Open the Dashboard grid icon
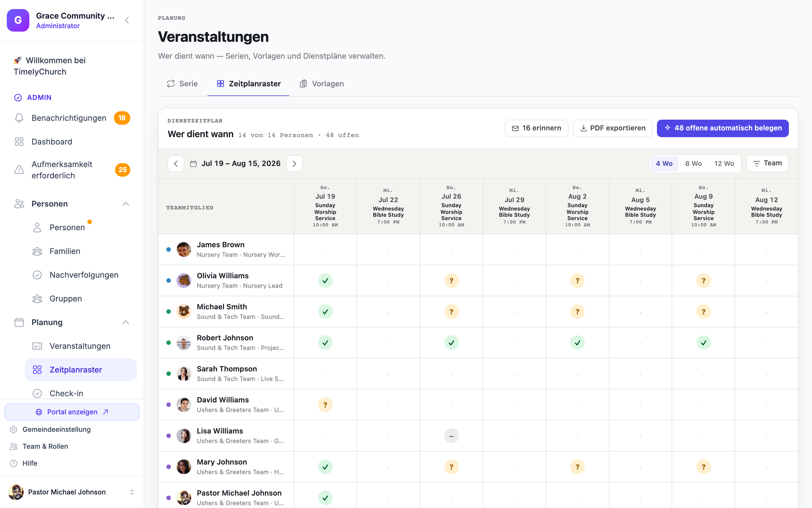The width and height of the screenshot is (812, 508). tap(19, 142)
